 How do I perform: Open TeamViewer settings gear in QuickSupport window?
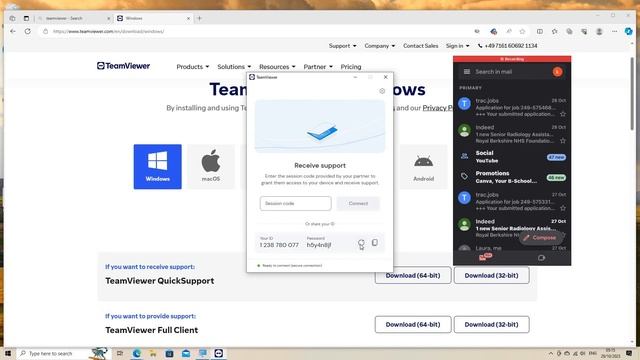tap(382, 91)
